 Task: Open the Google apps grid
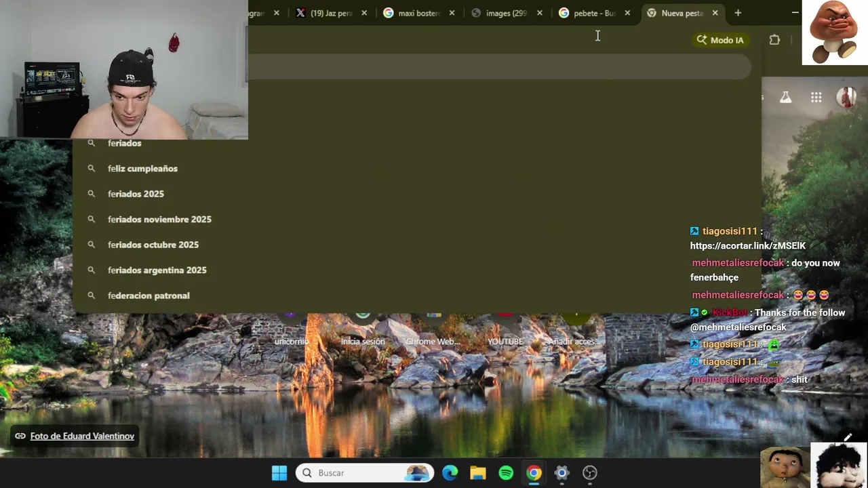coord(816,98)
